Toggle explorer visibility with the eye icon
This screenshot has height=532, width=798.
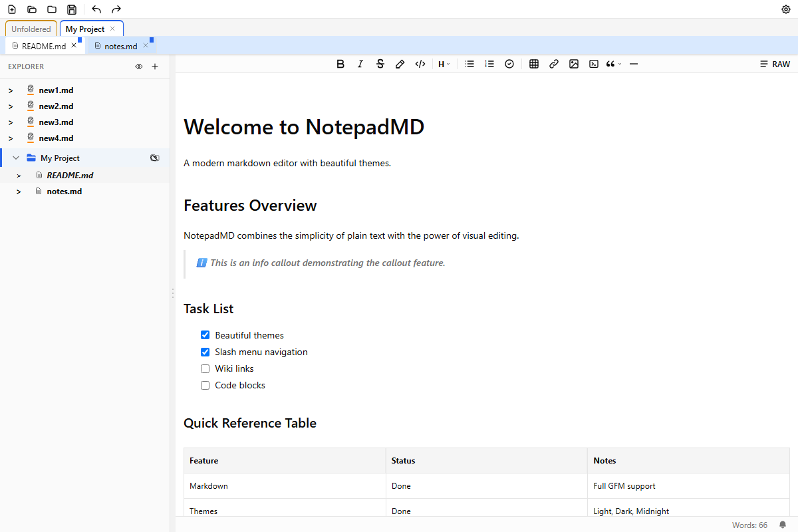139,66
